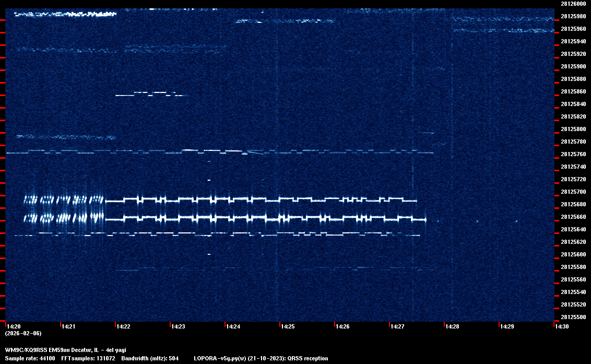Image resolution: width=591 pixels, height=364 pixels.
Task: Click the 28125600 frequency label
Action: pyautogui.click(x=573, y=255)
